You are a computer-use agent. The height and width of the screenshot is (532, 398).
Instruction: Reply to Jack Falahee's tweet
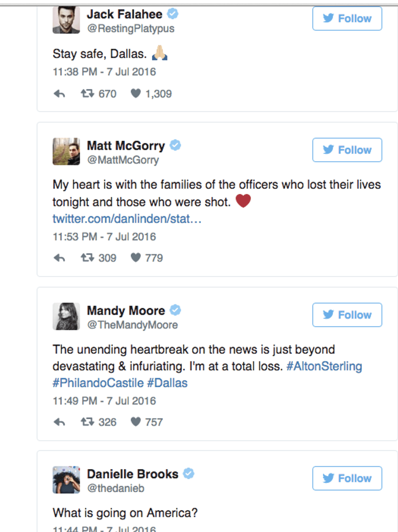coord(59,94)
